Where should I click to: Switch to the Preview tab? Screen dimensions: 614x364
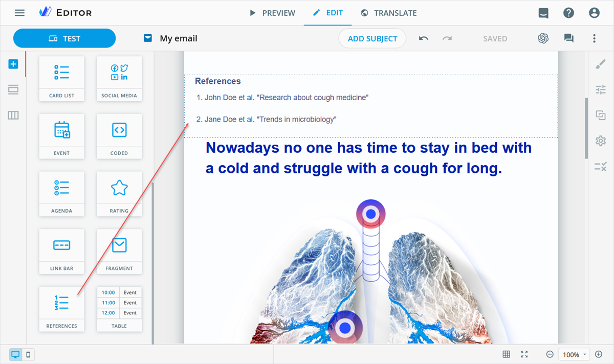tap(272, 13)
